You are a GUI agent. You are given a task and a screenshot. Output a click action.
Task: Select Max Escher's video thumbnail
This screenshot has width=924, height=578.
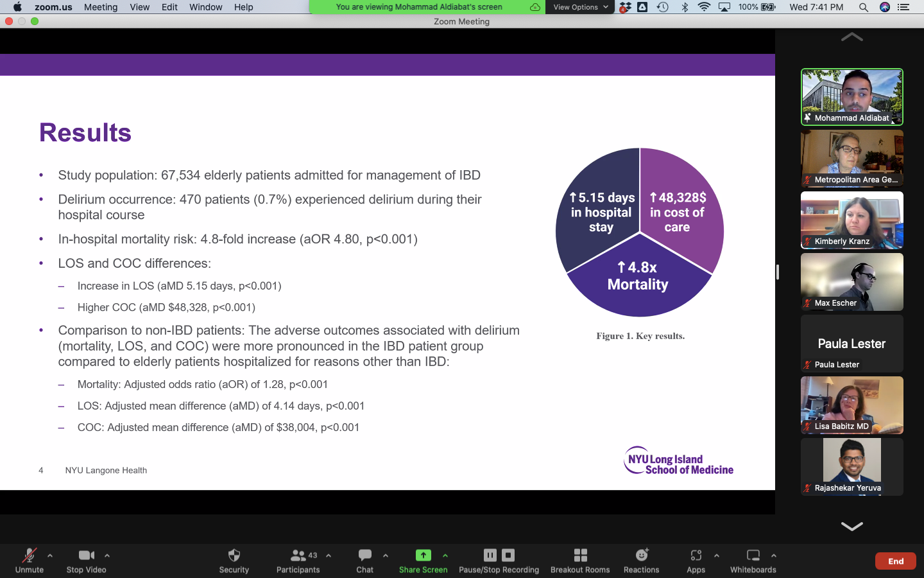[x=852, y=282]
